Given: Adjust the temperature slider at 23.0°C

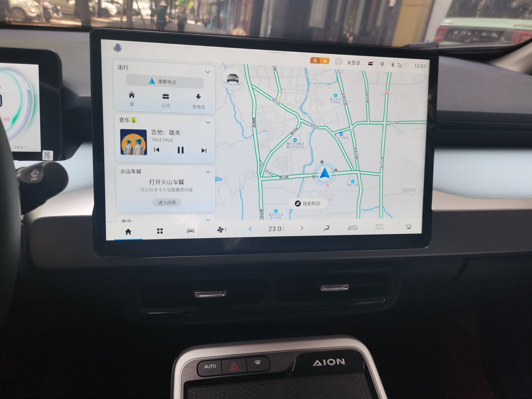Looking at the screenshot, I should pos(276,228).
